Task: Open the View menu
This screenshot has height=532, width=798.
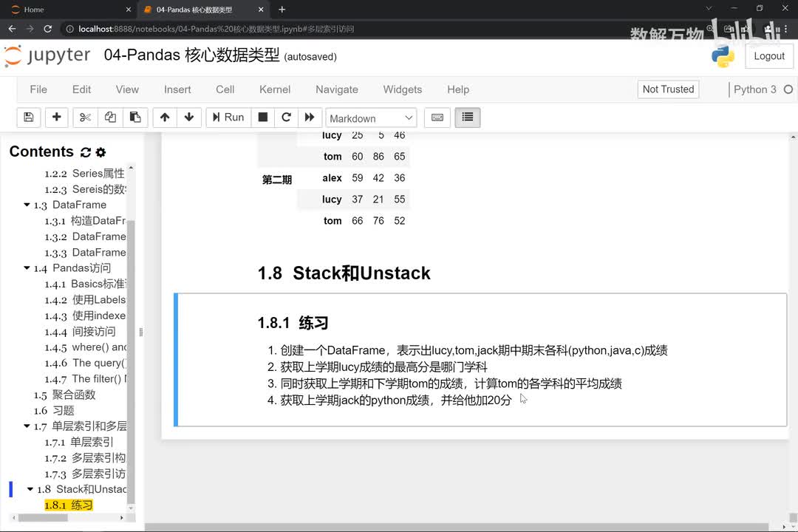Action: (127, 89)
